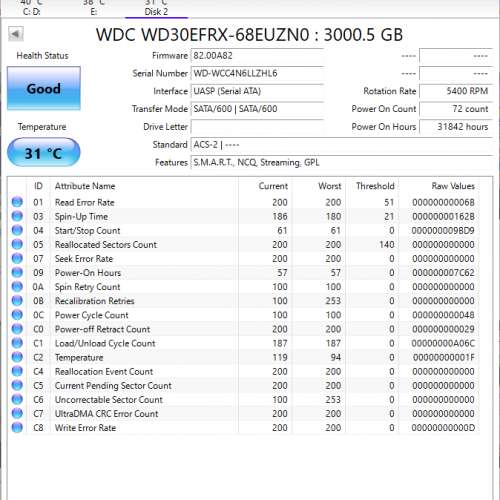Click the empty Drive Letter field
This screenshot has width=500, height=500.
click(257, 127)
